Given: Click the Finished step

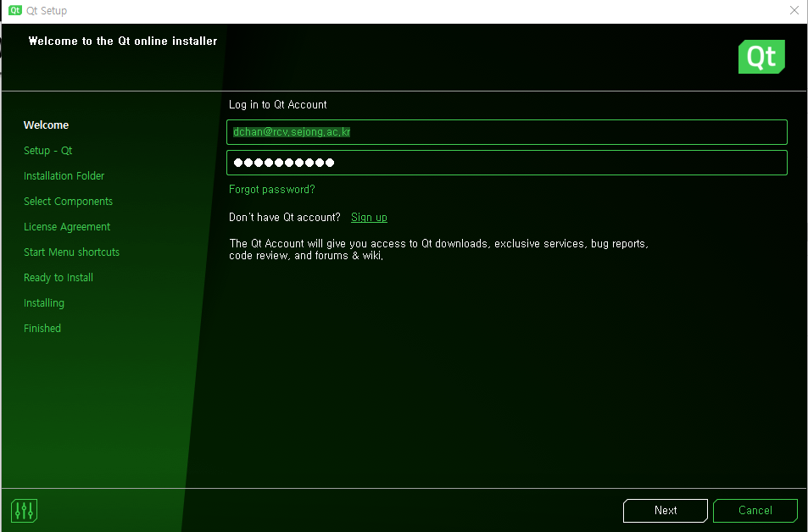Looking at the screenshot, I should click(42, 329).
